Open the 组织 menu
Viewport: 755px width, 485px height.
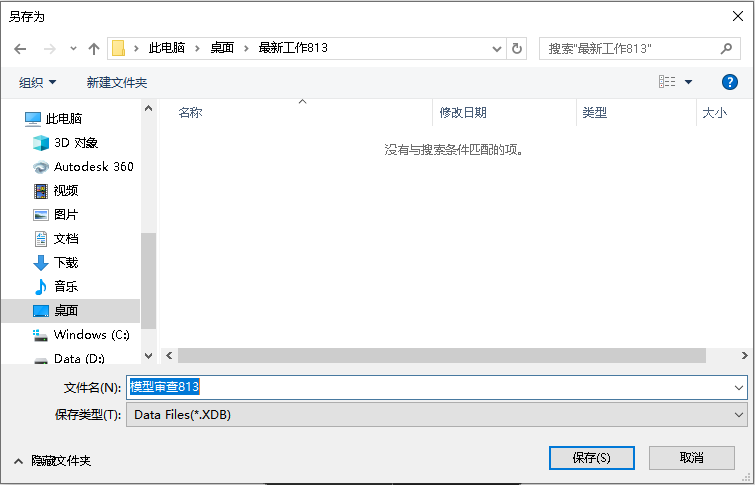pos(38,82)
